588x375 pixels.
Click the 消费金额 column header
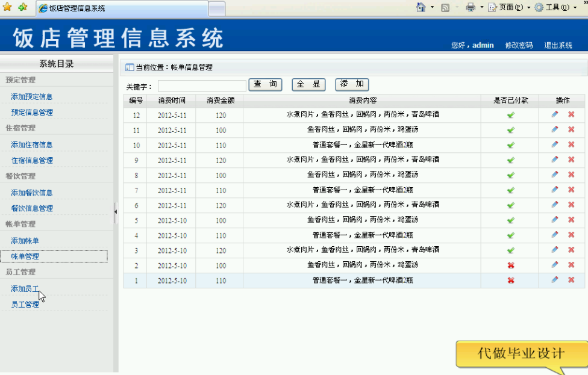pos(220,101)
